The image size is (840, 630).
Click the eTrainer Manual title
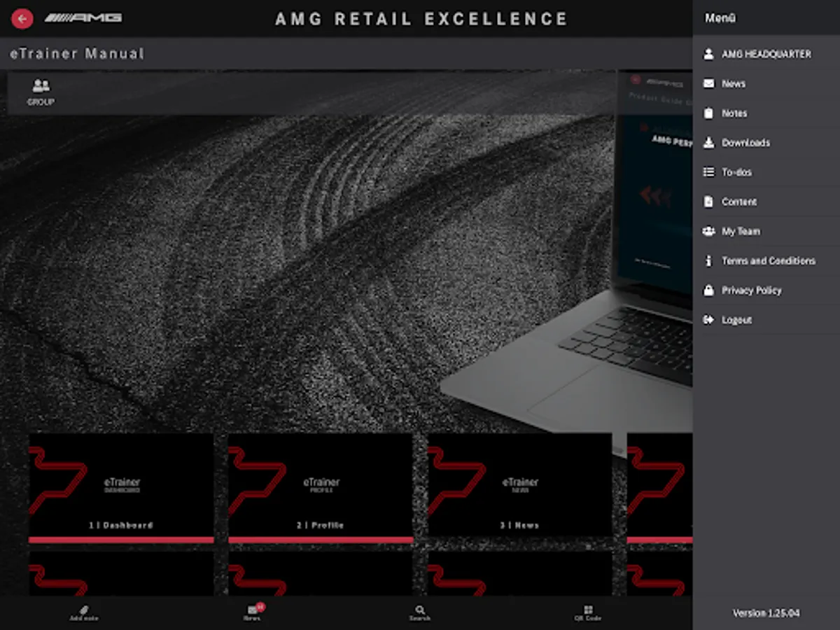[77, 53]
